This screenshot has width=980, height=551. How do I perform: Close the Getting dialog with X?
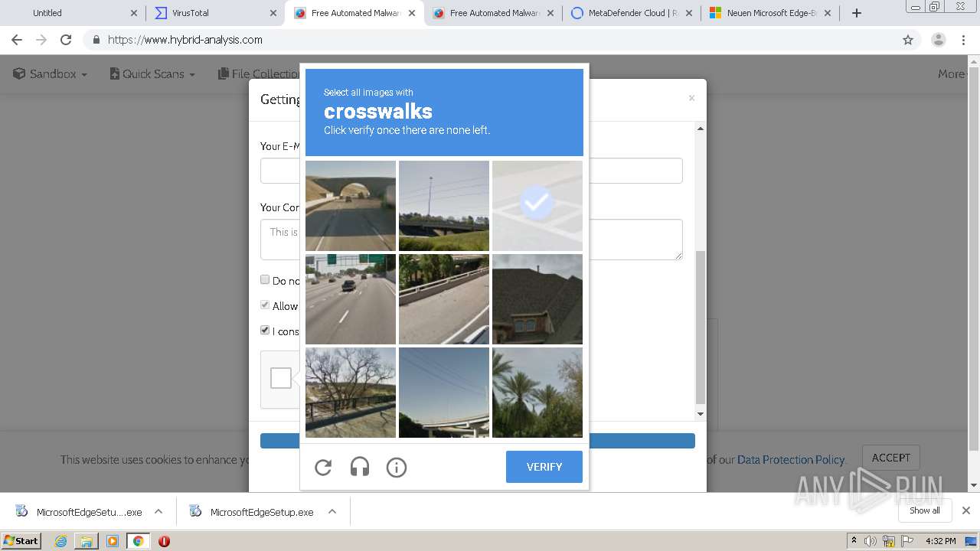pos(691,98)
